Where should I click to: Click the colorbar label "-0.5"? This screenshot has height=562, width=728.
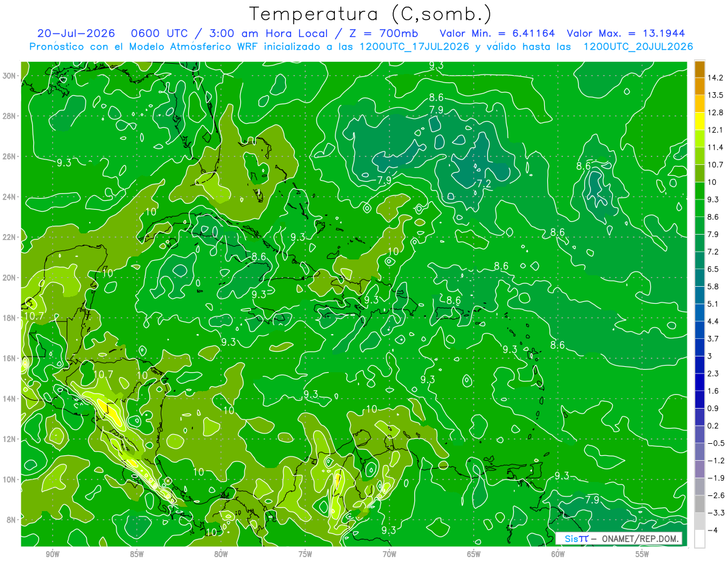point(716,443)
